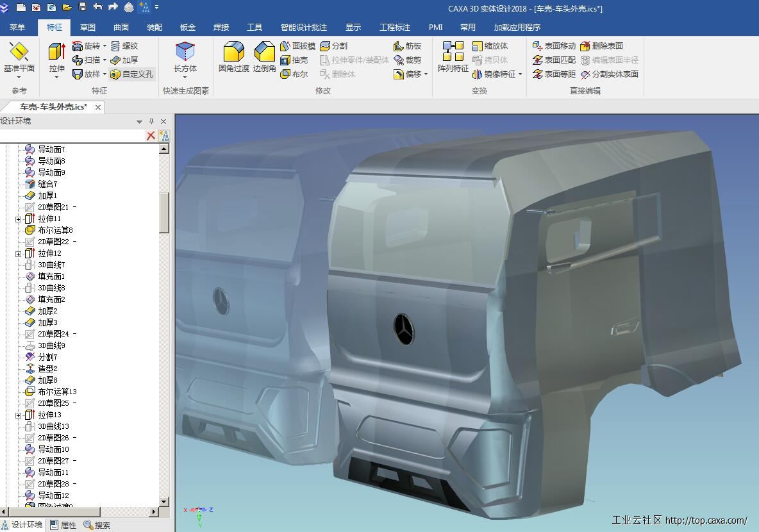
Task: Open the 自定义孔 custom hole tool
Action: [131, 74]
